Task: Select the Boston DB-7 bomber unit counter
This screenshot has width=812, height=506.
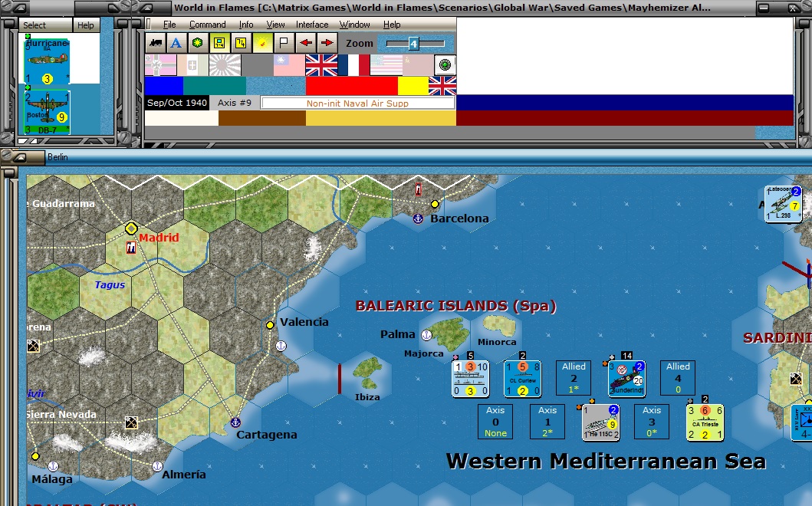Action: point(47,112)
